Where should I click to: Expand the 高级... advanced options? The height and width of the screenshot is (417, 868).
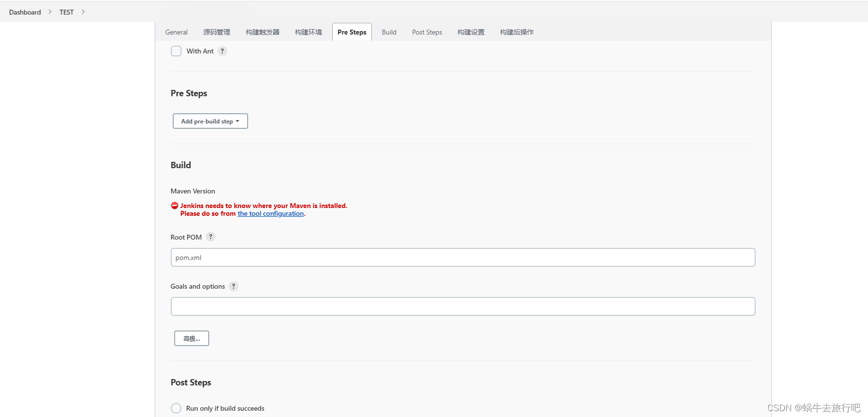coord(192,338)
